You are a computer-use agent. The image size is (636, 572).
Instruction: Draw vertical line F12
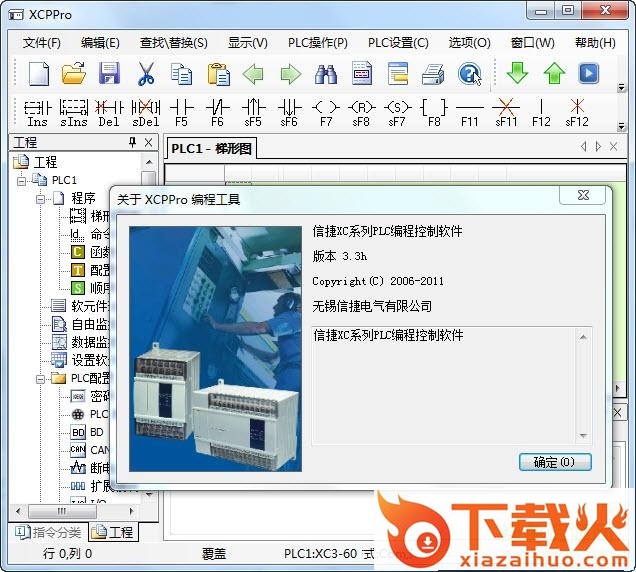pyautogui.click(x=541, y=113)
